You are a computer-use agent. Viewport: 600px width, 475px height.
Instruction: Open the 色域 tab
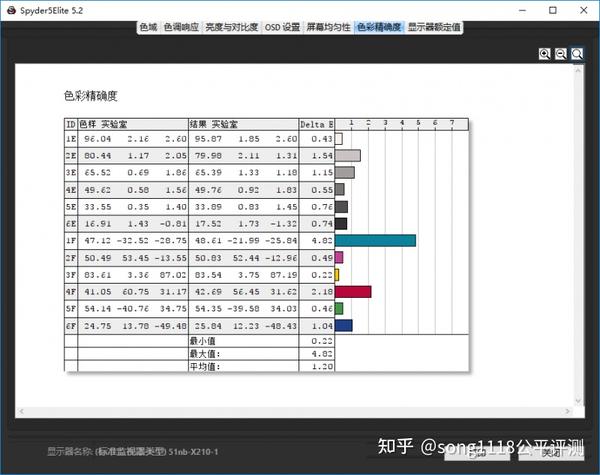pyautogui.click(x=148, y=27)
